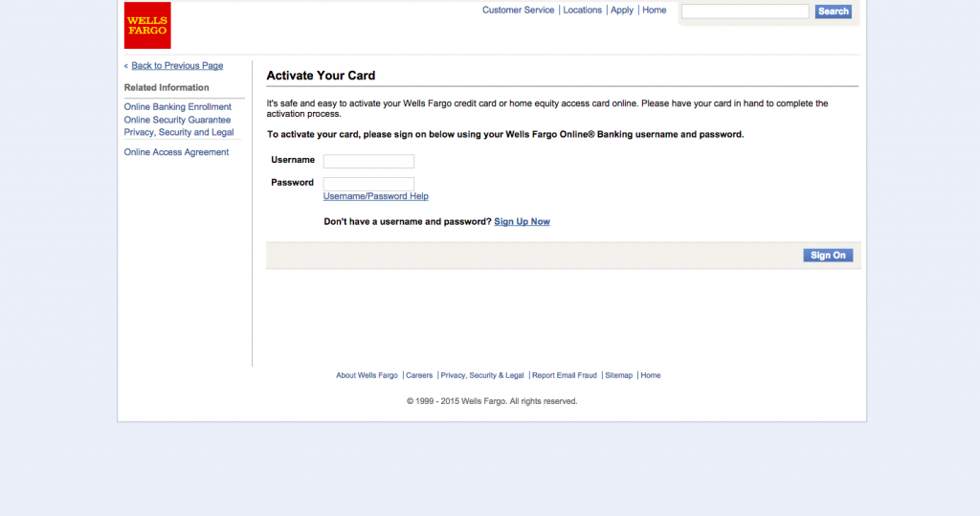Focus the Password field
The height and width of the screenshot is (516, 980).
[368, 183]
